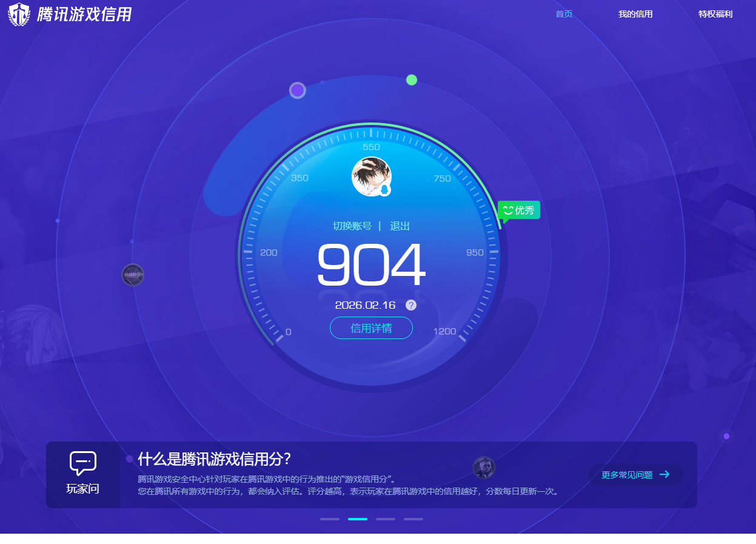The image size is (756, 544).
Task: Click the anime avatar atop the gauge
Action: pyautogui.click(x=372, y=176)
